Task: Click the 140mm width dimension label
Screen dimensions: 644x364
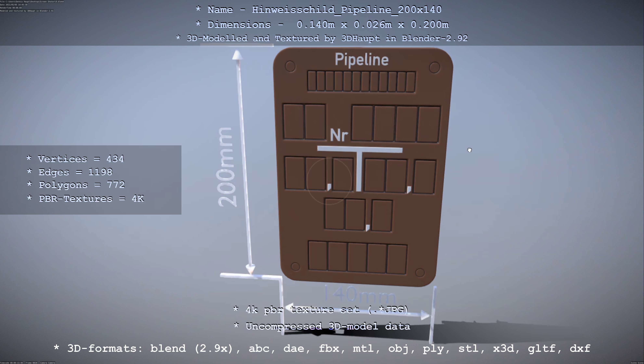Action: click(360, 294)
